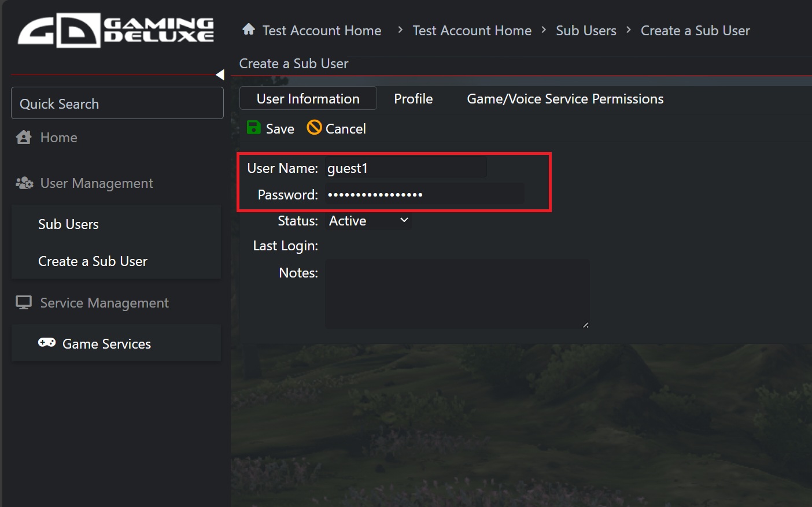The height and width of the screenshot is (507, 812).
Task: Open Game/Voice Service Permissions tab
Action: 564,99
